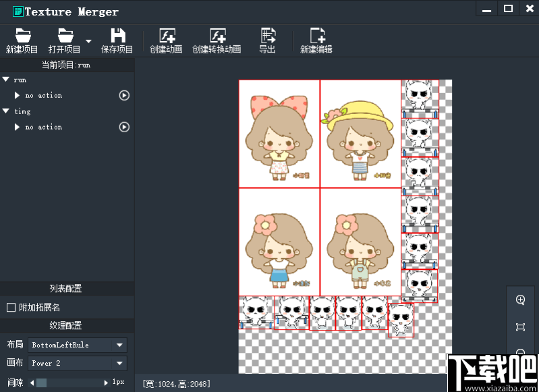Maximize the Texture Merger window
The width and height of the screenshot is (539, 392).
[x=508, y=9]
